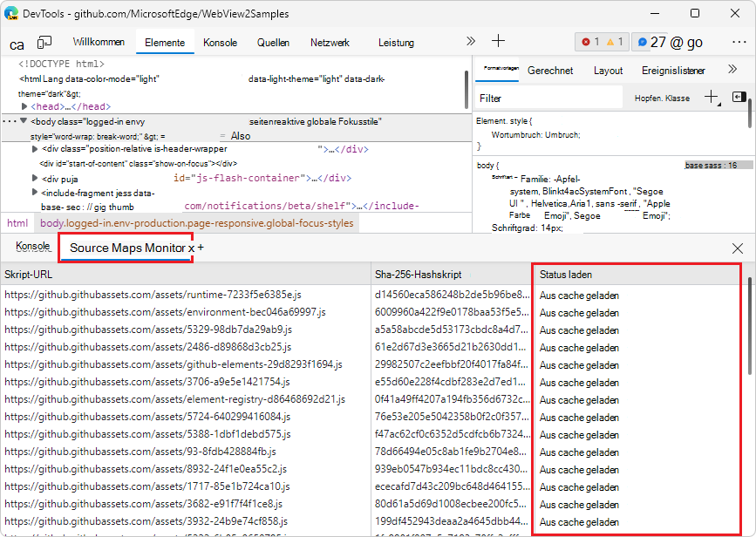Click the drawer table vertical scrollbar
The height and width of the screenshot is (537, 756).
749,326
